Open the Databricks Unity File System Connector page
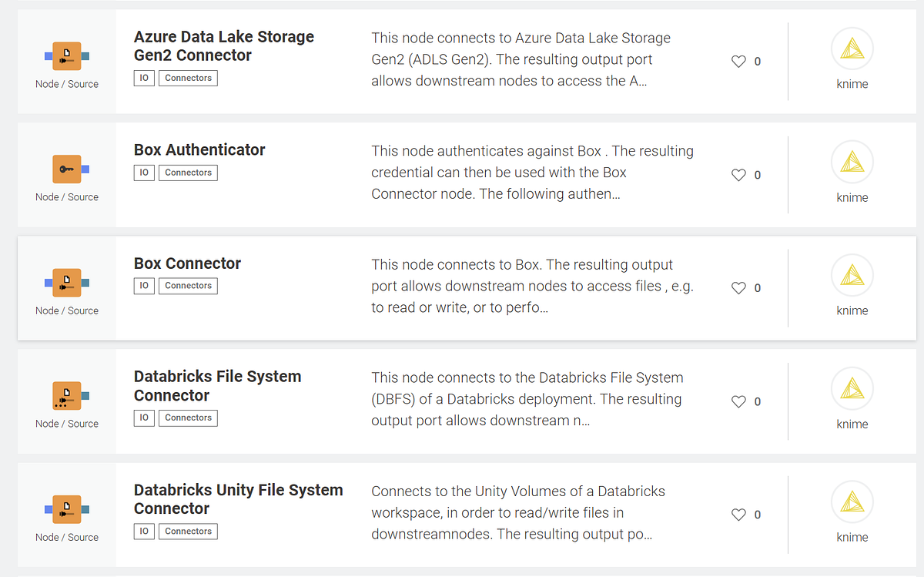 click(239, 499)
